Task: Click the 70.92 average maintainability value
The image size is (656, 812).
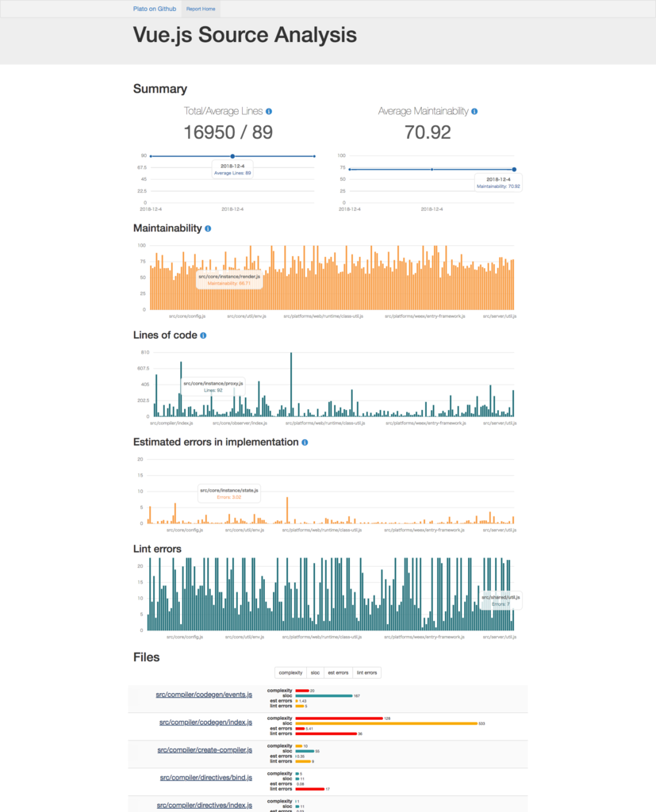Action: coord(428,132)
